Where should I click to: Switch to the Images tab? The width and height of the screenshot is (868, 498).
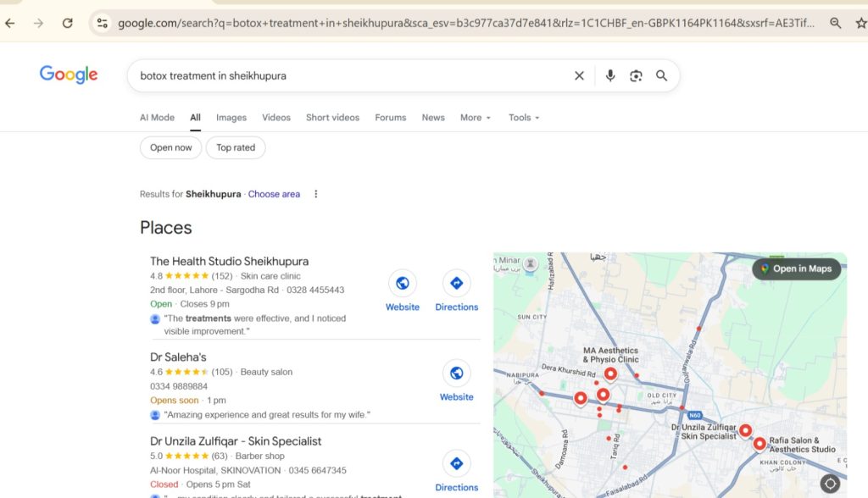pos(231,118)
